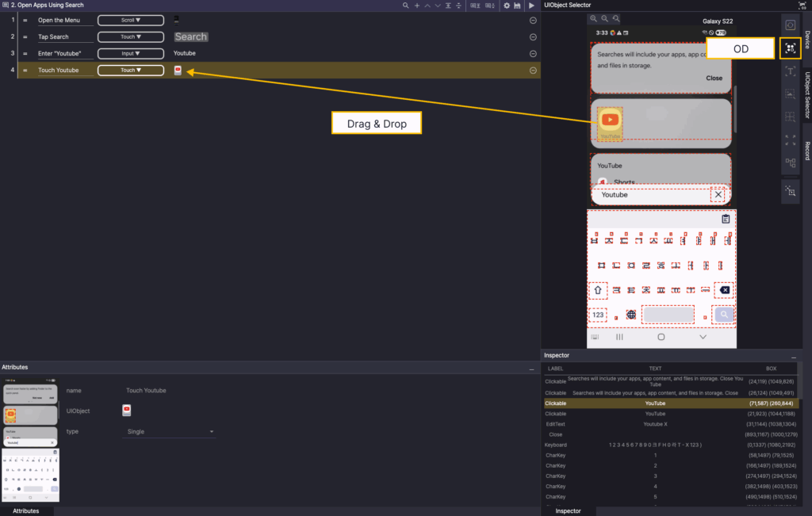Viewport: 812px width, 516px height.
Task: Open the Scroll action dropdown in step 1
Action: point(131,20)
